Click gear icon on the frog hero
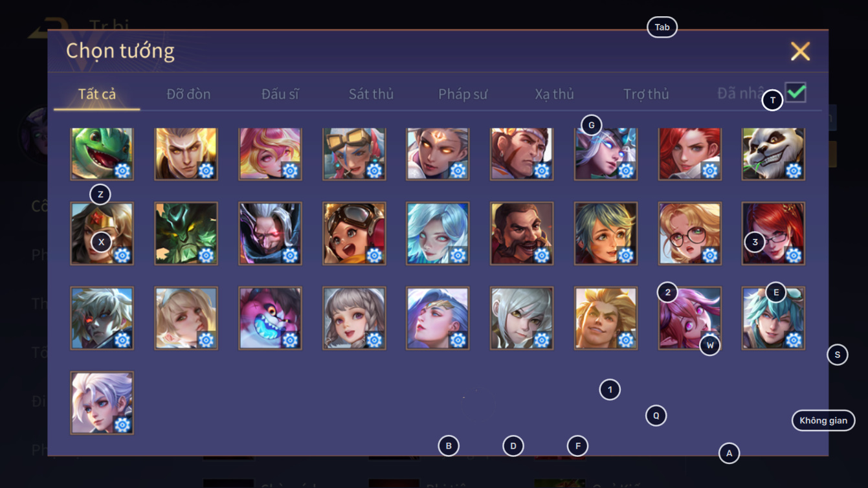 click(x=122, y=171)
